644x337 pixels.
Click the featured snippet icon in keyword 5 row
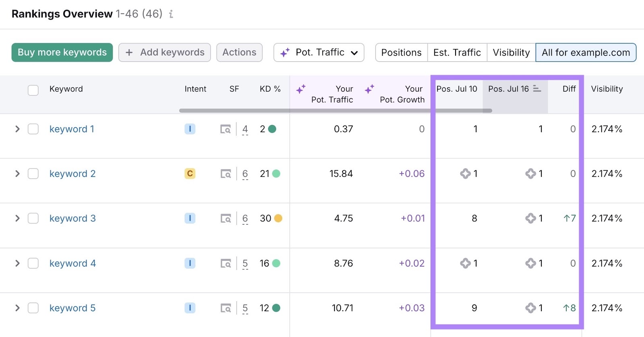pyautogui.click(x=530, y=308)
